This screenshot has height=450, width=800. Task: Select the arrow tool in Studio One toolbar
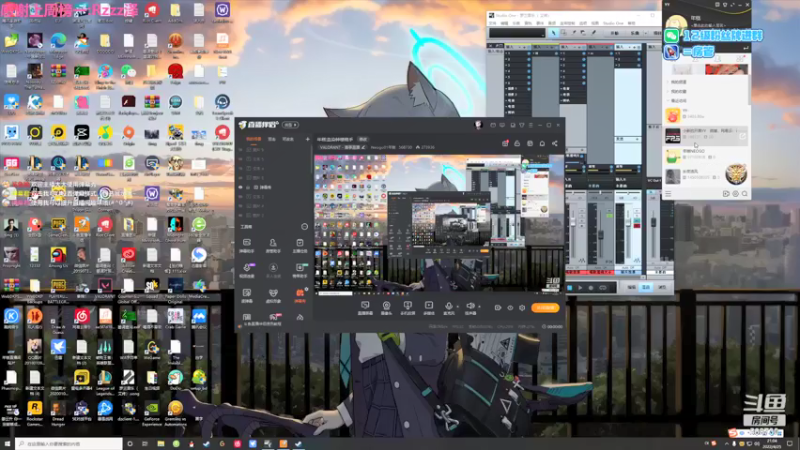554,33
